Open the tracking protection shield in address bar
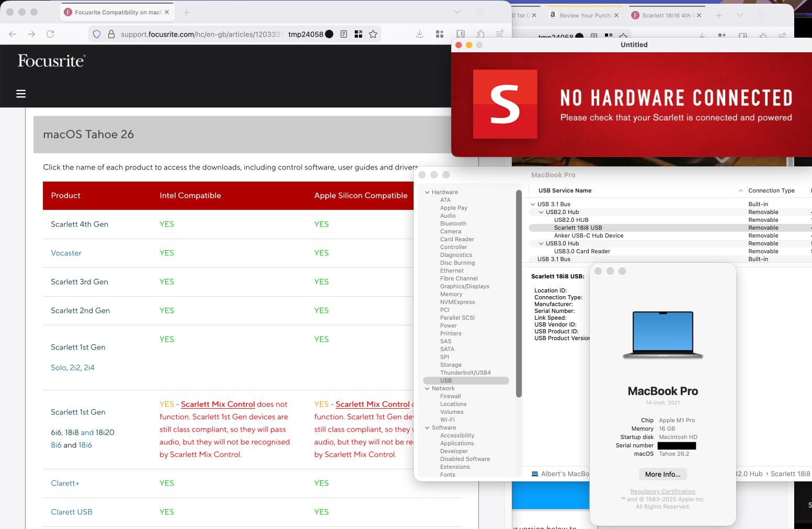812x529 pixels. [97, 34]
